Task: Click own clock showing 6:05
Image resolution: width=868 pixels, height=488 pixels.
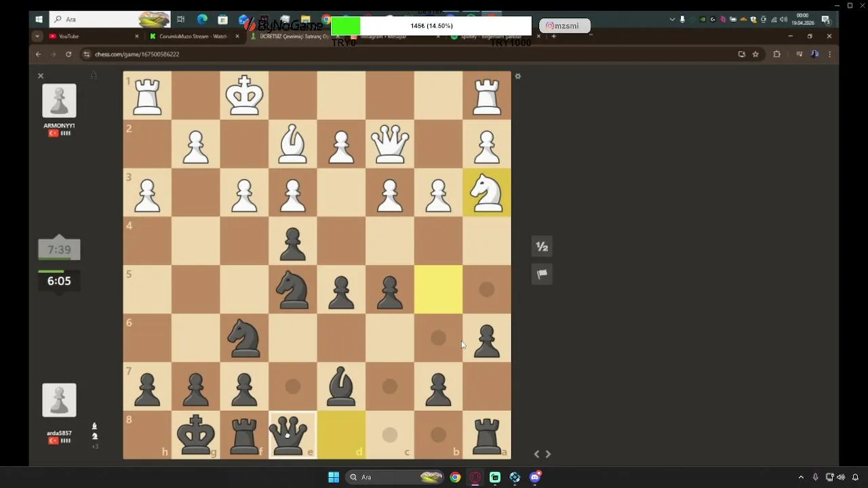Action: [x=59, y=281]
